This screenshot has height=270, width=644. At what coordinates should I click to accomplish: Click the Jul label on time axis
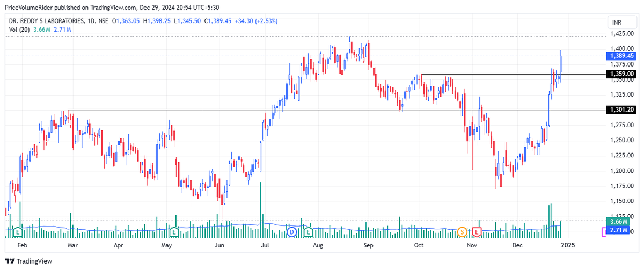pos(265,245)
